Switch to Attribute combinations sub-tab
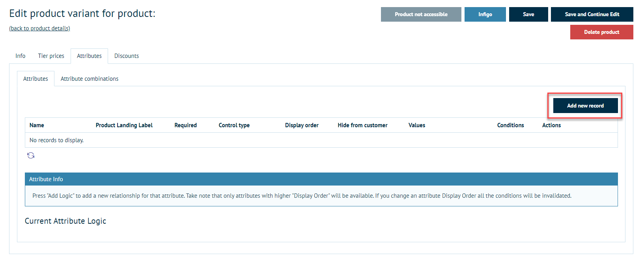Screen dimensions: 644x258 click(90, 79)
